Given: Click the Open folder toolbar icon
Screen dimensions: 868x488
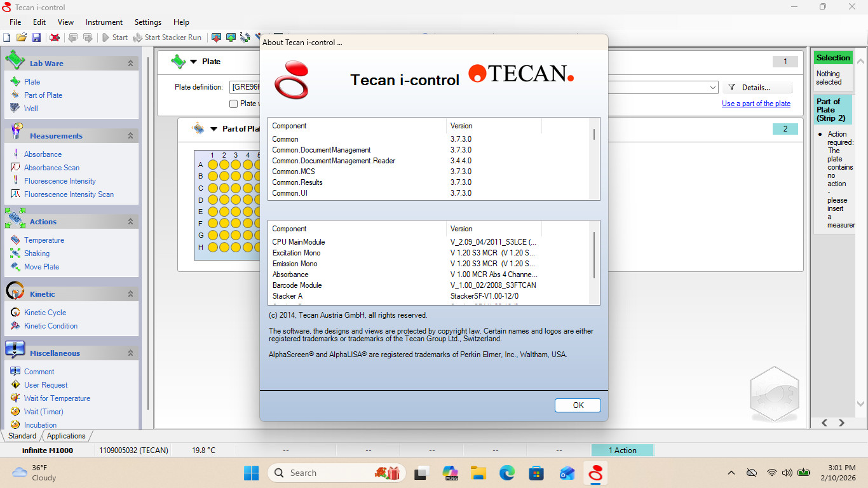Looking at the screenshot, I should click(22, 37).
